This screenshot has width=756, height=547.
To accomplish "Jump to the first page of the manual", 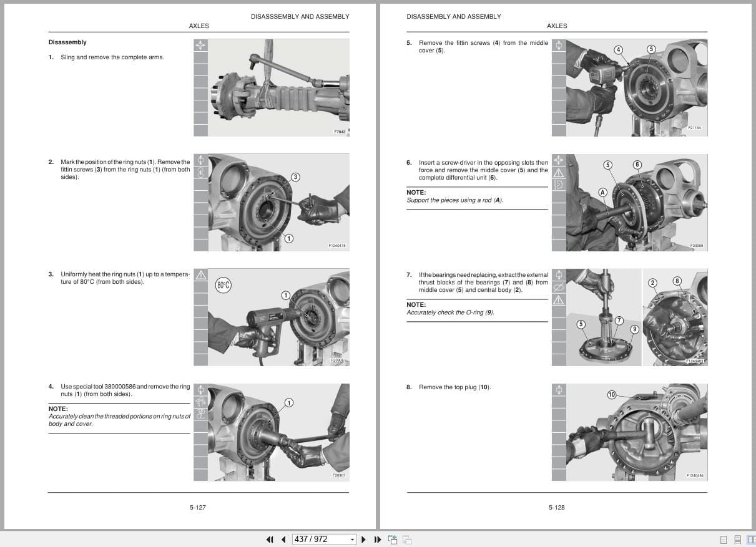I will point(270,539).
